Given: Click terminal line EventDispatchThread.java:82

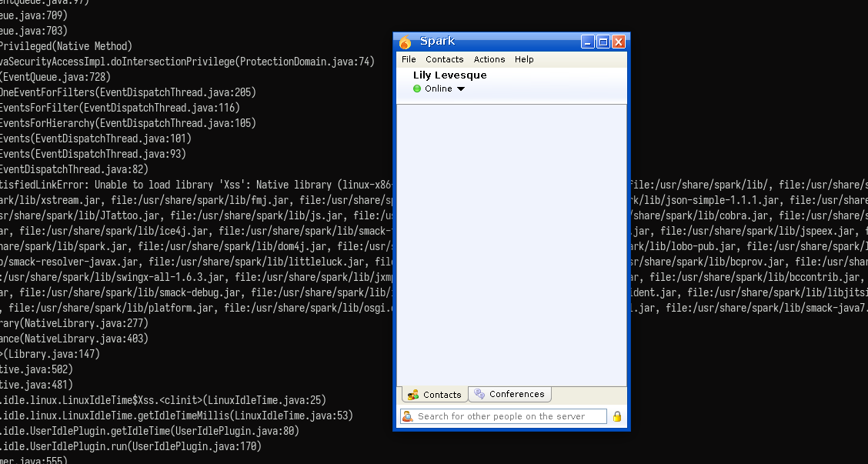Looking at the screenshot, I should 74,169.
